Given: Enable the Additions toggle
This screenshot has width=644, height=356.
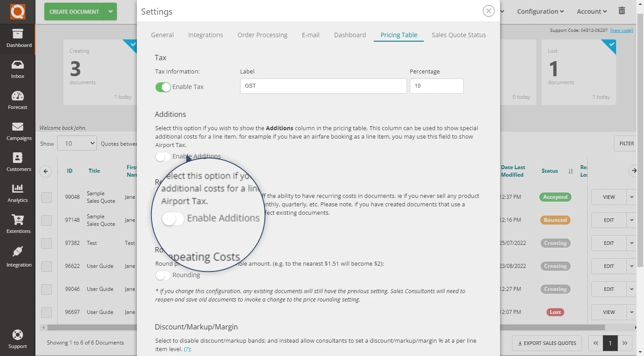Looking at the screenshot, I should (163, 156).
